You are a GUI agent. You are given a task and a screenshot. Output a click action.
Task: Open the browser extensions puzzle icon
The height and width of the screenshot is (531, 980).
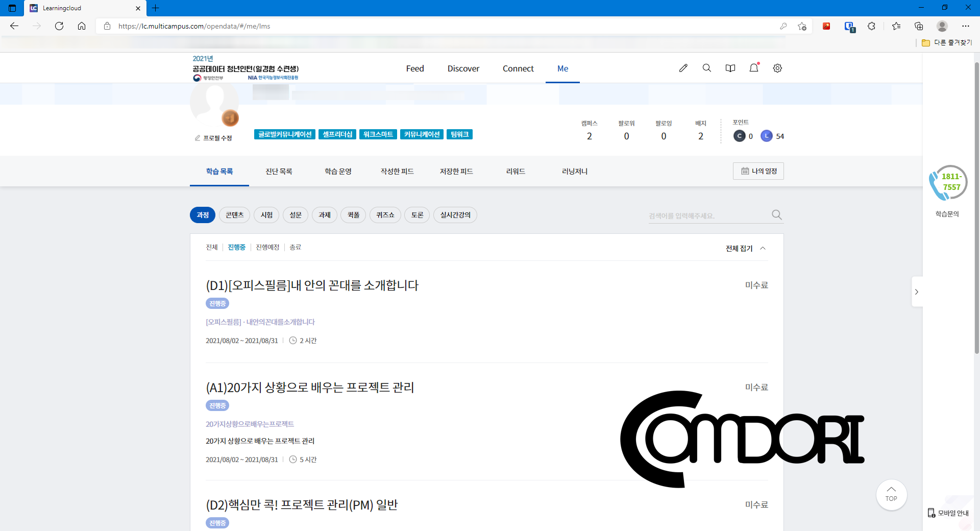872,26
